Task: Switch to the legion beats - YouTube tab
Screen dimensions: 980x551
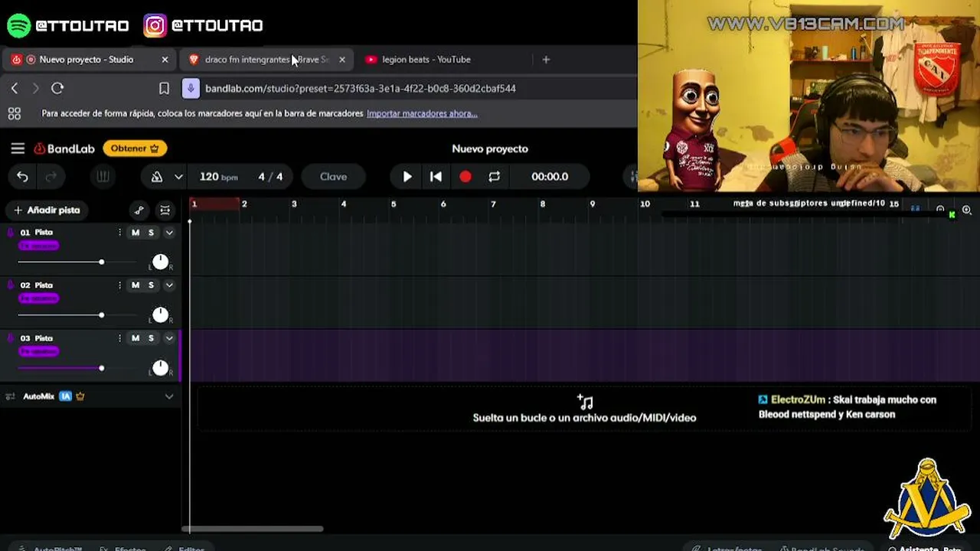Action: pyautogui.click(x=426, y=60)
